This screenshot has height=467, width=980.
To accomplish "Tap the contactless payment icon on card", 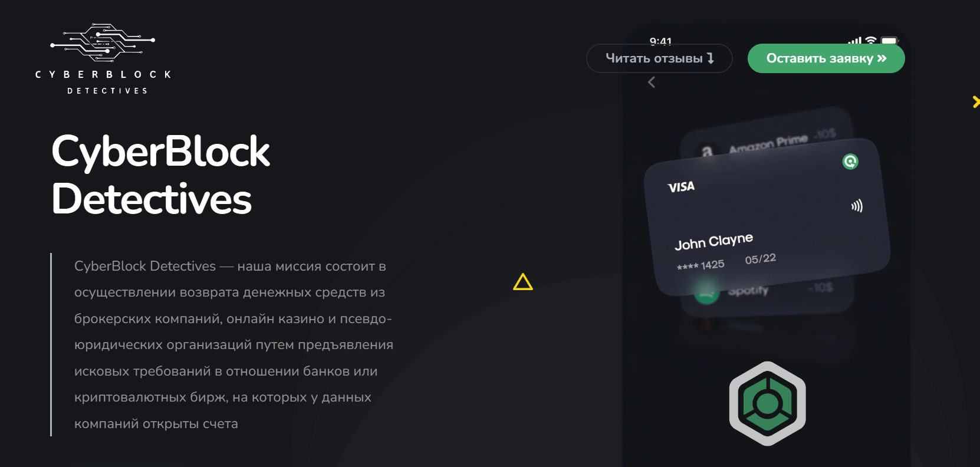I will pos(857,206).
